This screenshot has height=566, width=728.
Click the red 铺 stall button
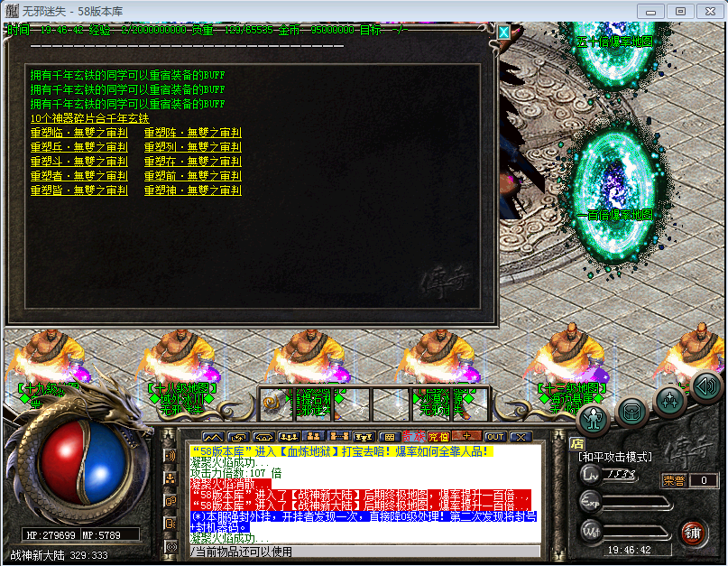click(693, 533)
